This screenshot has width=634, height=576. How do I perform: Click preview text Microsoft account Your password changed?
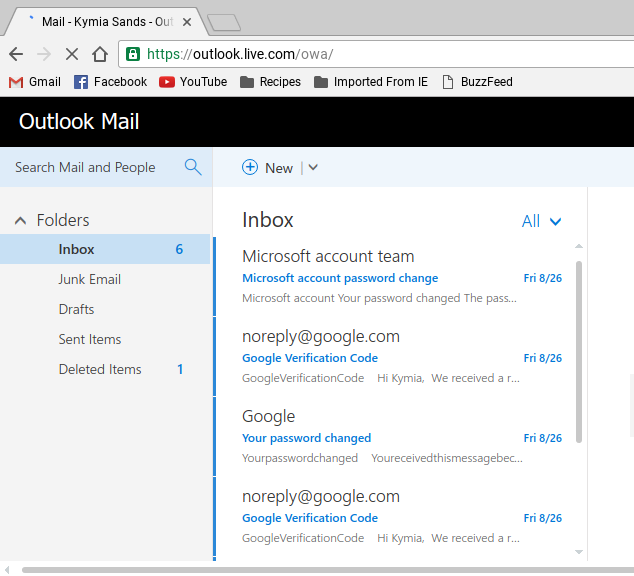click(379, 298)
